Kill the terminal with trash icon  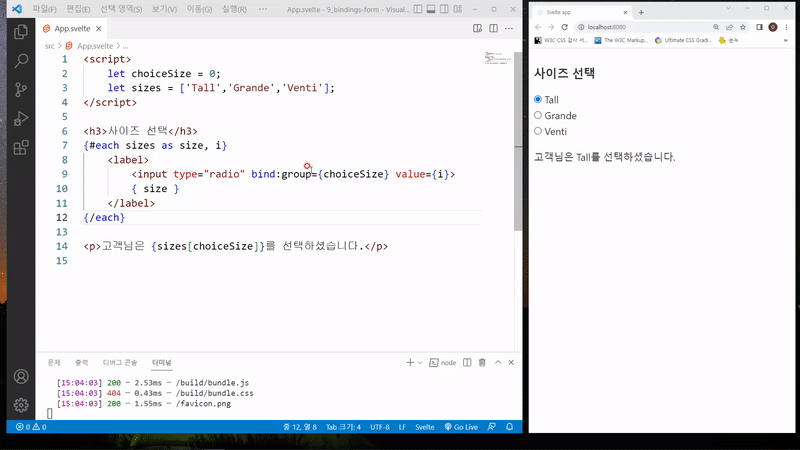pos(482,362)
